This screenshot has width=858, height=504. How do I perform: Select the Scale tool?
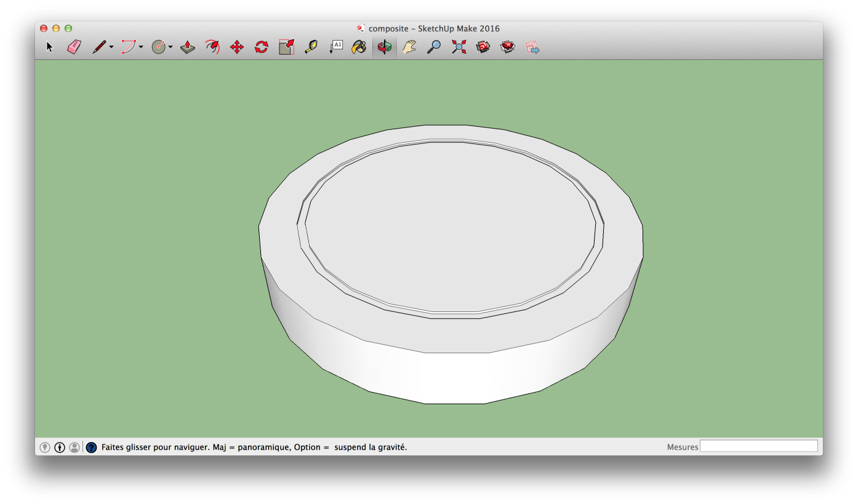(x=286, y=47)
